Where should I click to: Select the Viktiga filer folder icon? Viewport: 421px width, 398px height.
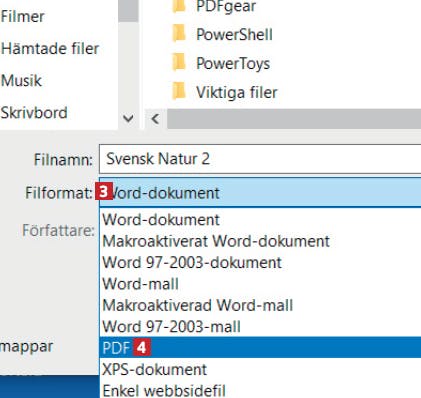[x=179, y=92]
